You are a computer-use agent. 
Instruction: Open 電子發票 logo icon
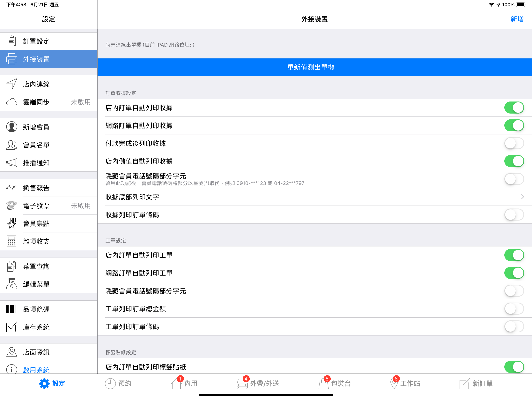point(11,206)
